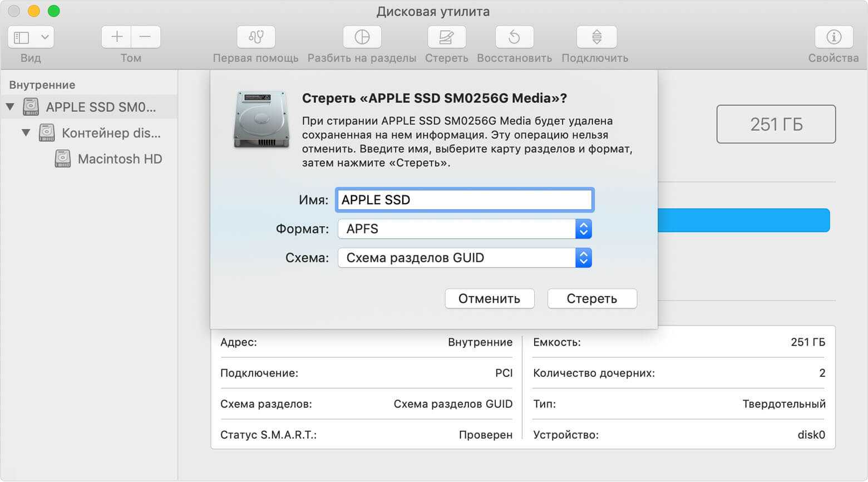
Task: Open the View (Вид) sidebar dropdown
Action: [x=31, y=37]
